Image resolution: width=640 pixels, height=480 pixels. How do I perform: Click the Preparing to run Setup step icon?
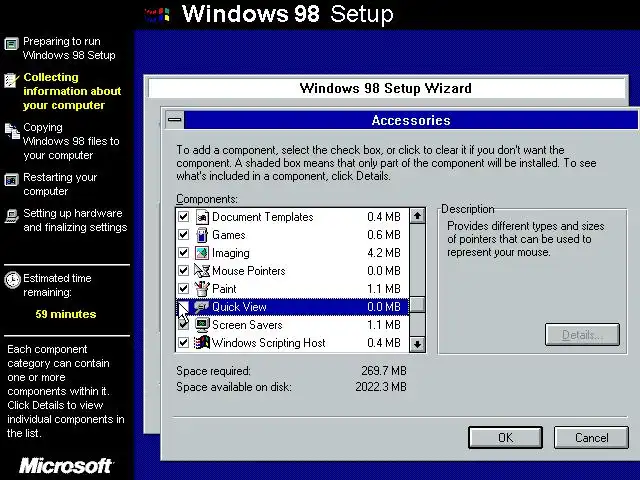11,43
